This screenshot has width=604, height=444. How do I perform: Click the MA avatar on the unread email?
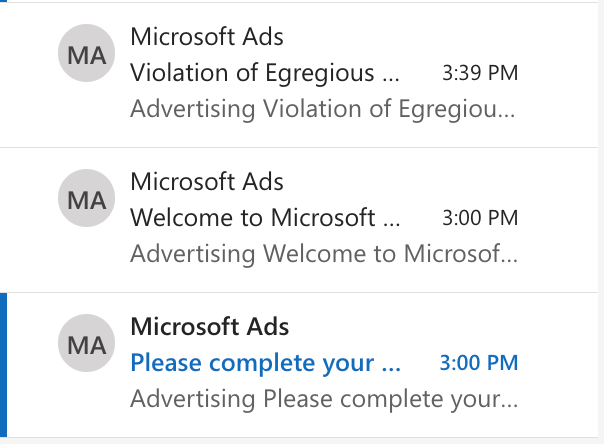pos(86,344)
